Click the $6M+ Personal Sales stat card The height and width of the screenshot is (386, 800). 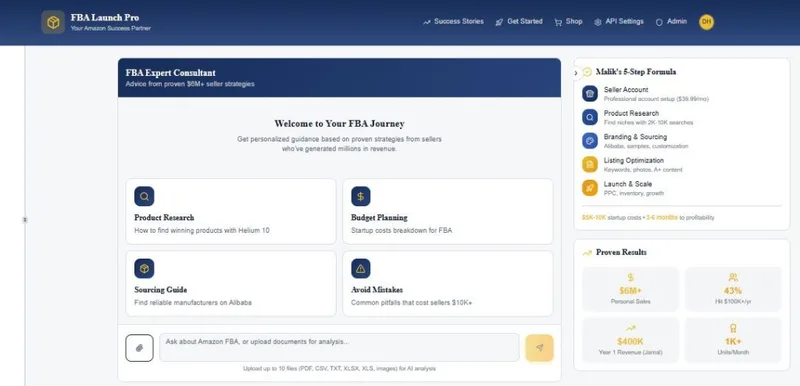[x=630, y=289]
